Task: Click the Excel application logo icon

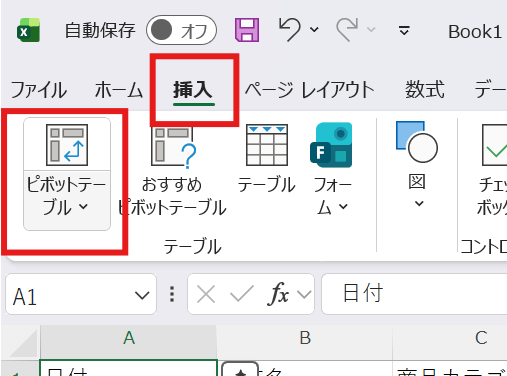Action: tap(29, 30)
